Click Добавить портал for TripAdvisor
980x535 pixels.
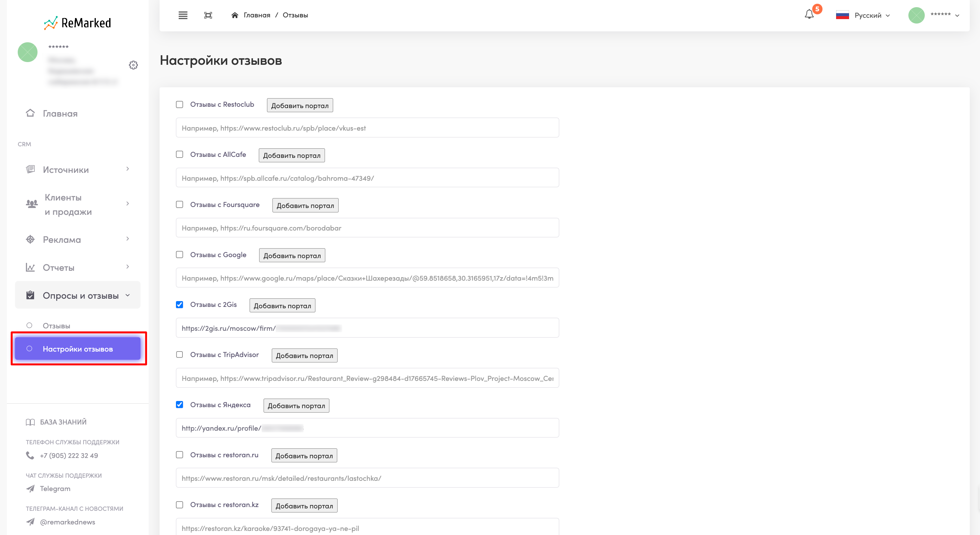click(x=305, y=355)
